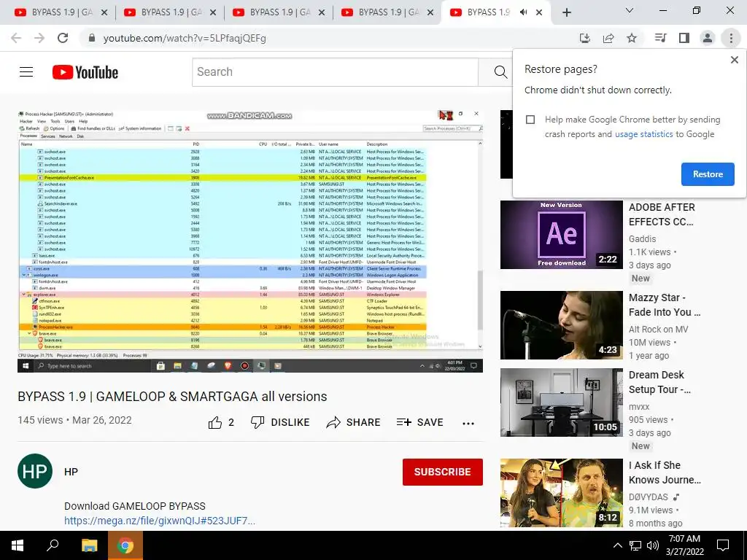Open the more actions ellipsis under the video
This screenshot has width=747, height=560.
(x=468, y=424)
